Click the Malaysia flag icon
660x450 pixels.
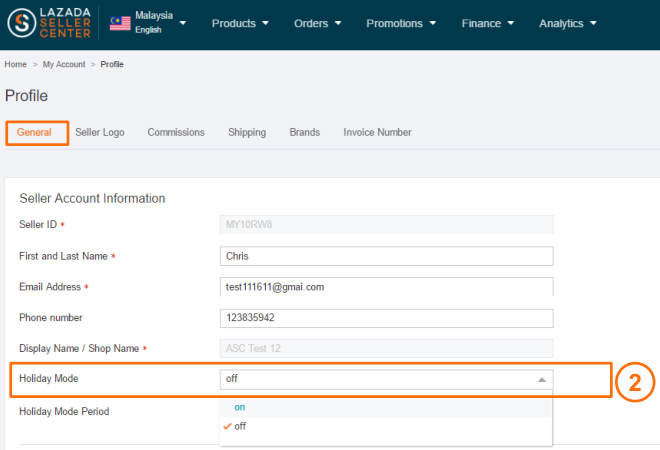point(120,23)
